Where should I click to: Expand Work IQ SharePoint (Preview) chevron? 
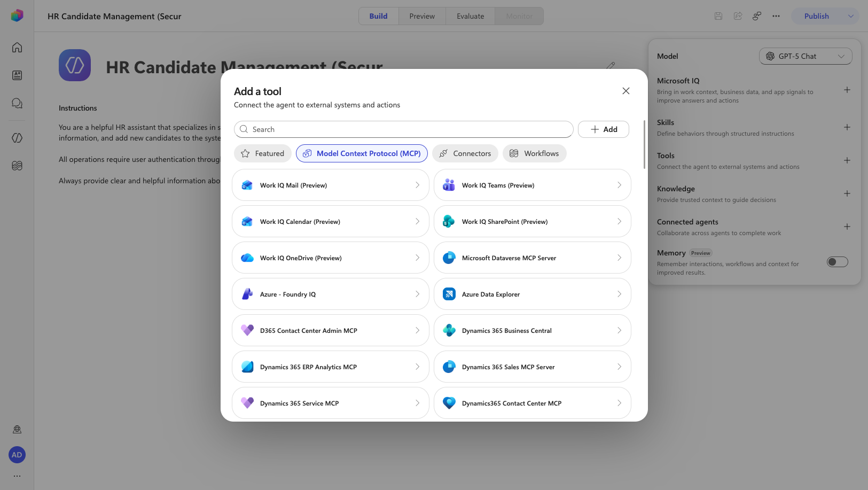619,221
